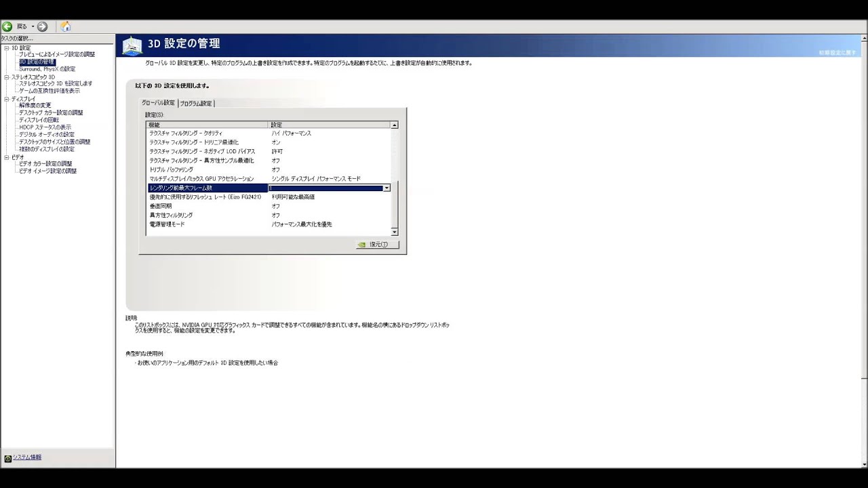Switch to the プログラム設定 tab
This screenshot has height=488, width=868.
pos(196,103)
